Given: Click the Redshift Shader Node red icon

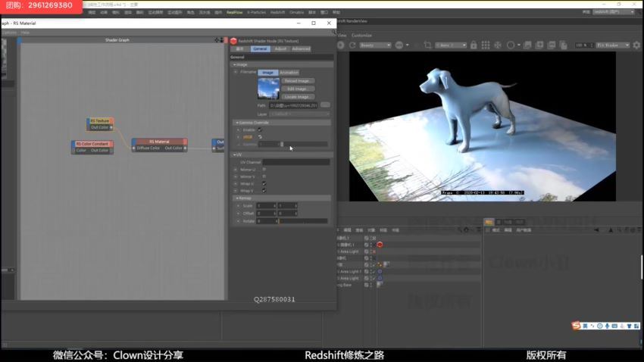Looking at the screenshot, I should point(233,41).
